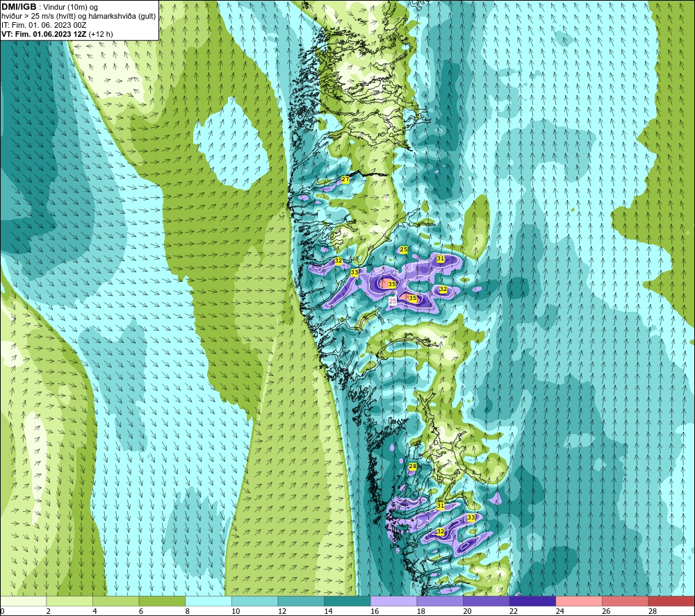The image size is (695, 616).
Task: Select the light lavender 16–18 m/s legend swatch
Action: [393, 601]
